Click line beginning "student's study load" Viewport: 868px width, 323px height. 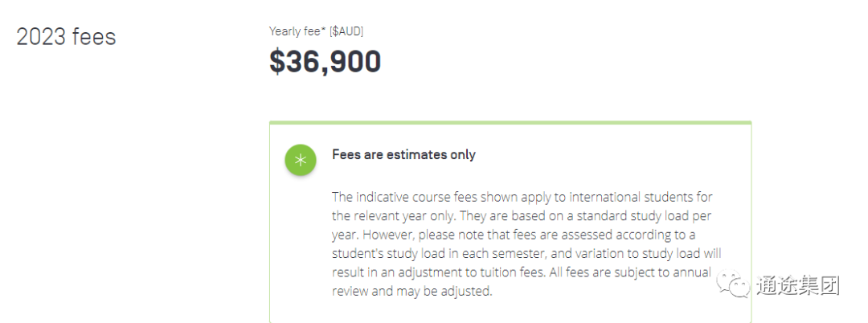click(x=526, y=253)
